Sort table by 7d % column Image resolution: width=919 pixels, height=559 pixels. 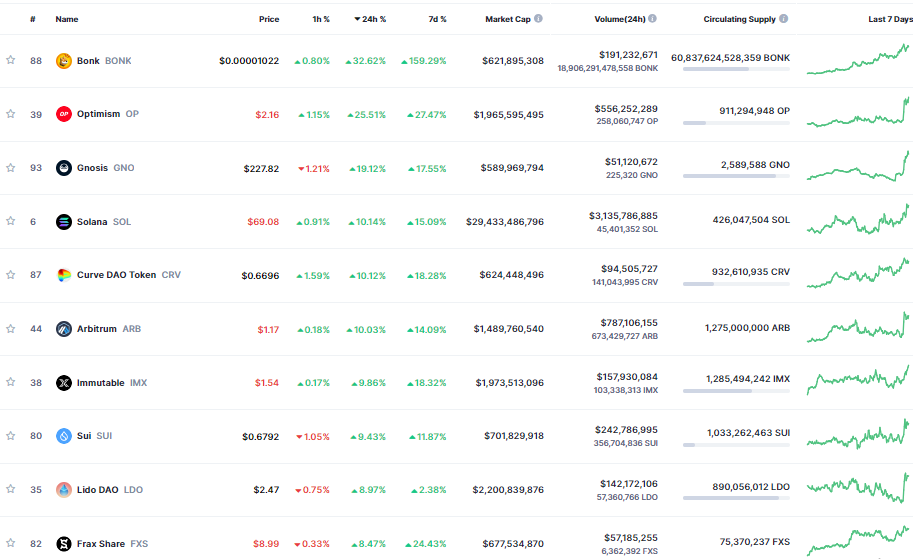pos(437,19)
